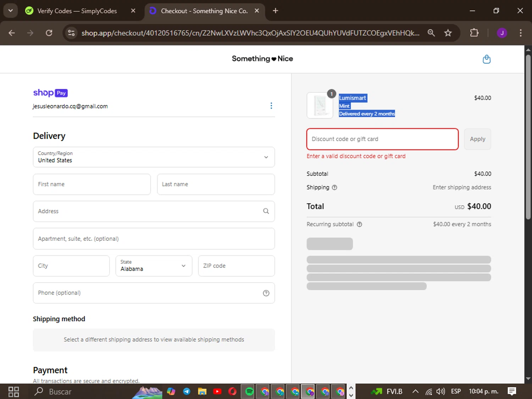
Task: Open Copilot from the taskbar
Action: click(171, 392)
